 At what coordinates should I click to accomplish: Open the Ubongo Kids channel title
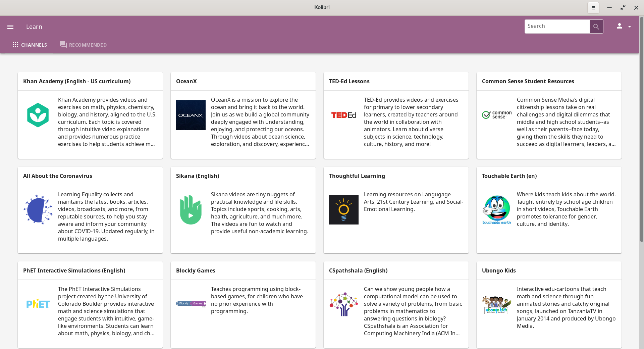tap(499, 271)
